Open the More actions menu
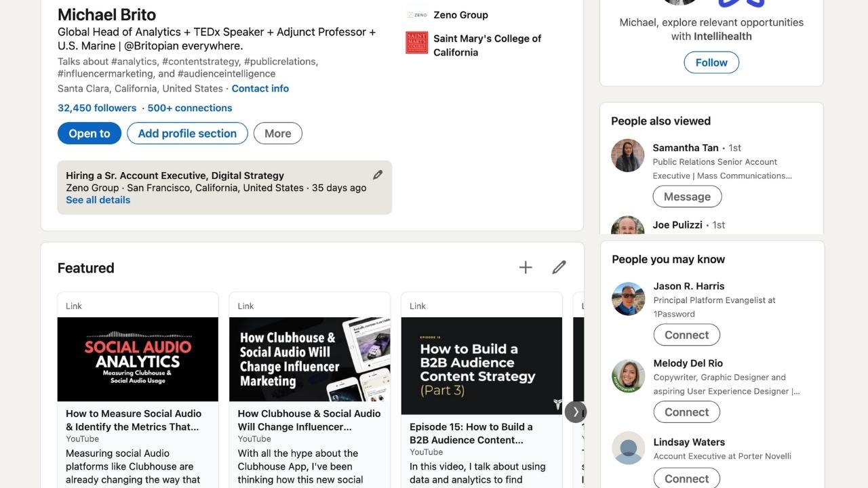868x488 pixels. tap(278, 134)
